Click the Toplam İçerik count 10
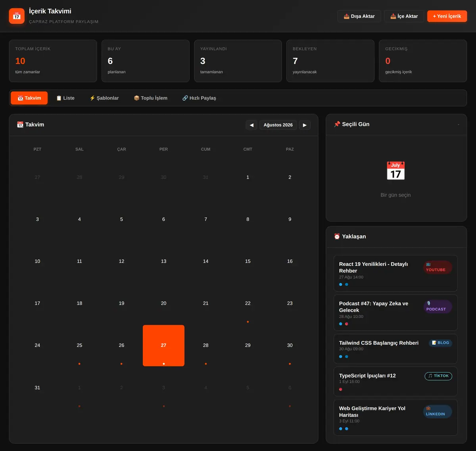Screen dimensions: 476x451 20,61
